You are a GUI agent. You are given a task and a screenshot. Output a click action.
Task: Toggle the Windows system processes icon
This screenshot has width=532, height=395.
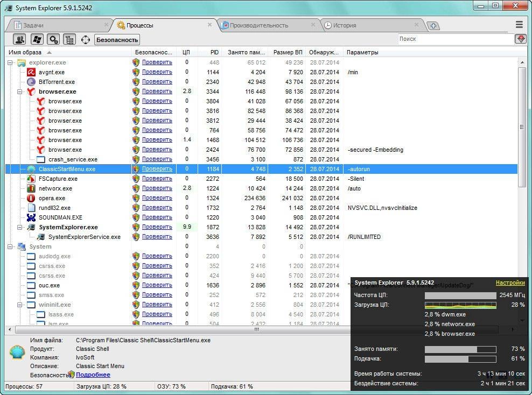[x=37, y=40]
